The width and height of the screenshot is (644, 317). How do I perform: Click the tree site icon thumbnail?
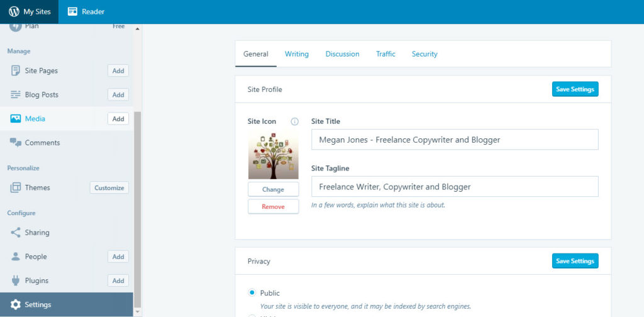[x=273, y=155]
